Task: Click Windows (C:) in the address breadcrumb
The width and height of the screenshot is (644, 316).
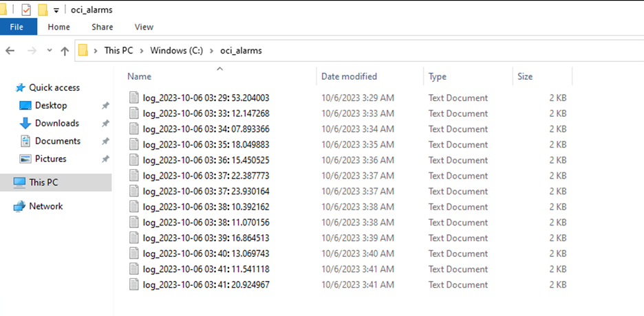Action: tap(177, 50)
